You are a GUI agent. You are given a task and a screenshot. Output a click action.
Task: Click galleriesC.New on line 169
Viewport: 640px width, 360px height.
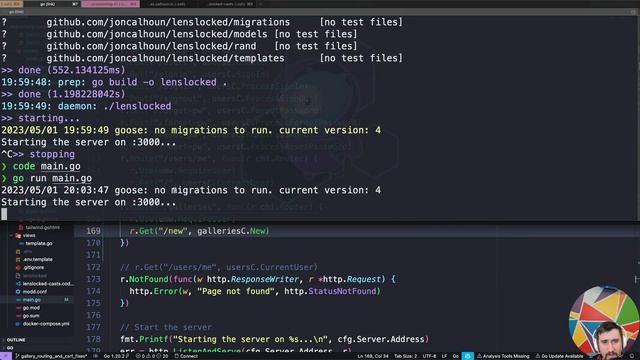[x=232, y=231]
